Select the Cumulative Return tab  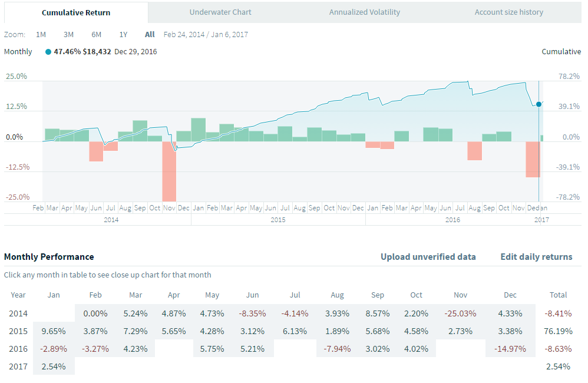(x=76, y=12)
